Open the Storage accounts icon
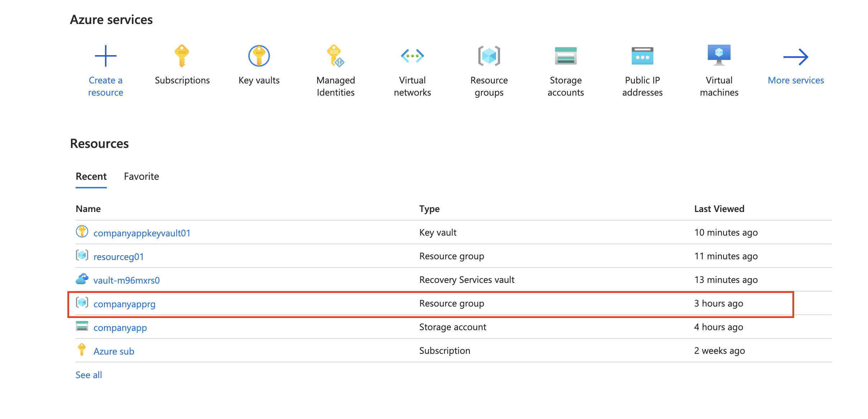The image size is (868, 419). 566,56
